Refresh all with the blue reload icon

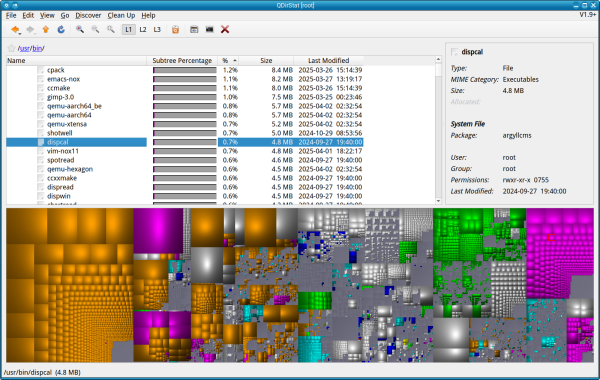pos(61,29)
